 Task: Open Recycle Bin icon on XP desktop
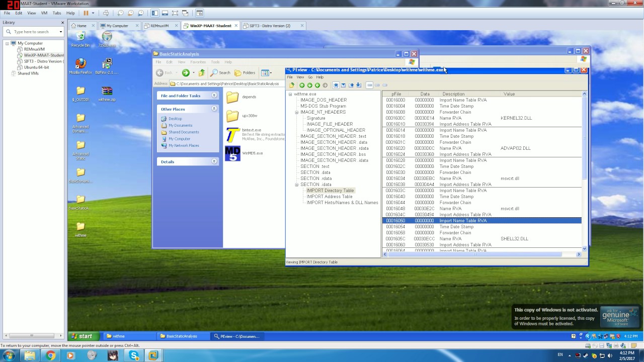tap(80, 39)
